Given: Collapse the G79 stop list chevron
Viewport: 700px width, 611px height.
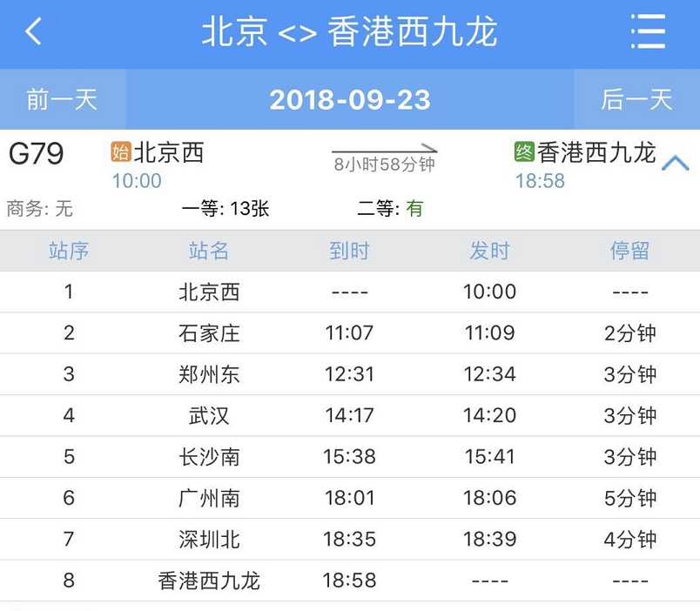Looking at the screenshot, I should 675,163.
